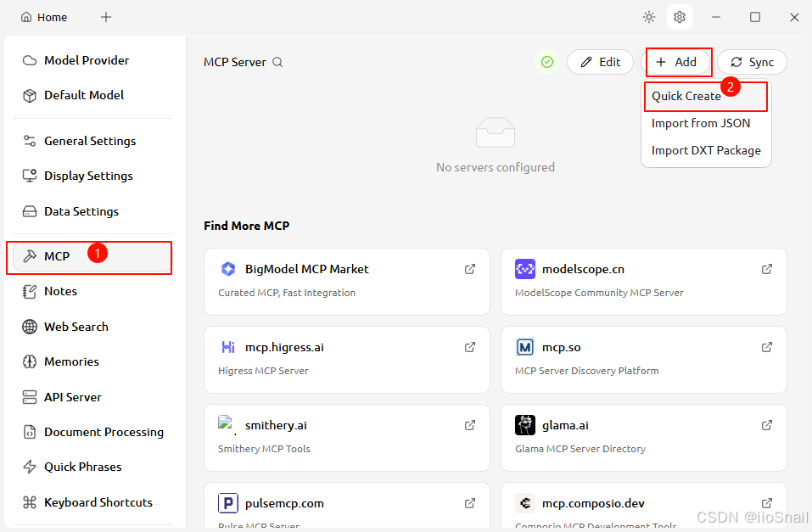Open the mcp.composio.dev card
Image resolution: width=812 pixels, height=532 pixels.
point(644,506)
